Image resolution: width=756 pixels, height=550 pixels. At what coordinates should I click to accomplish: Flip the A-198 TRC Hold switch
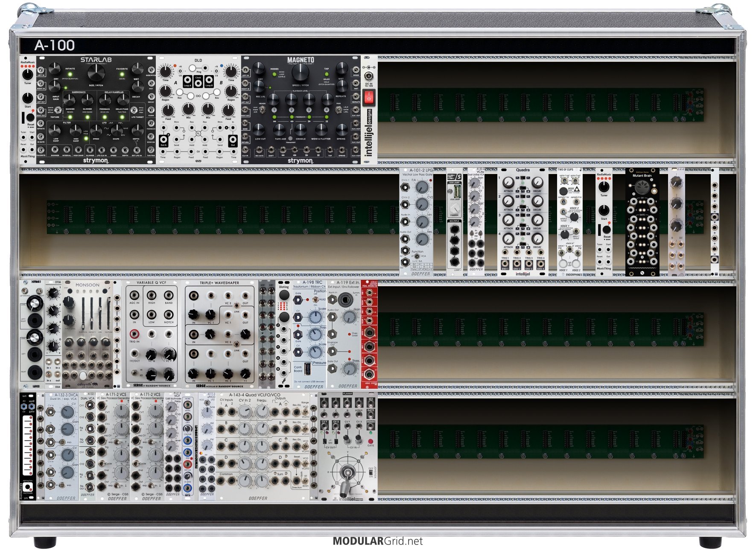pyautogui.click(x=315, y=300)
